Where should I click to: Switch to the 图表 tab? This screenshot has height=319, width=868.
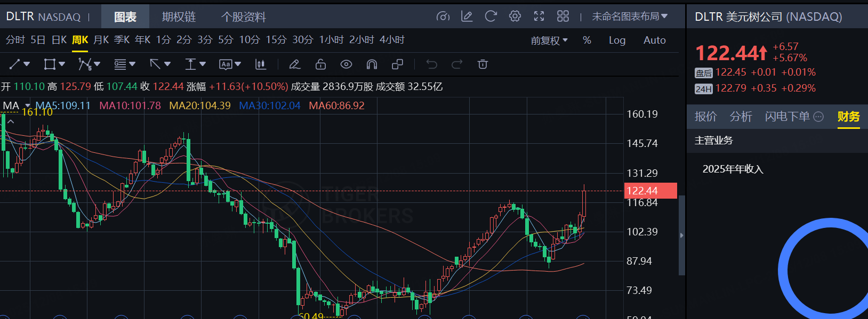125,17
